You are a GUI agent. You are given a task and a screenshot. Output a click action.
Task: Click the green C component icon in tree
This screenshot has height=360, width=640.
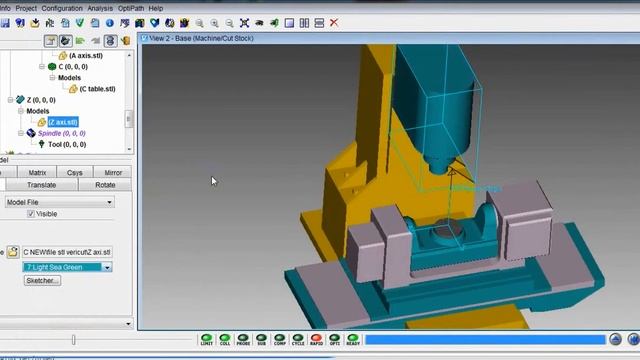pos(52,67)
